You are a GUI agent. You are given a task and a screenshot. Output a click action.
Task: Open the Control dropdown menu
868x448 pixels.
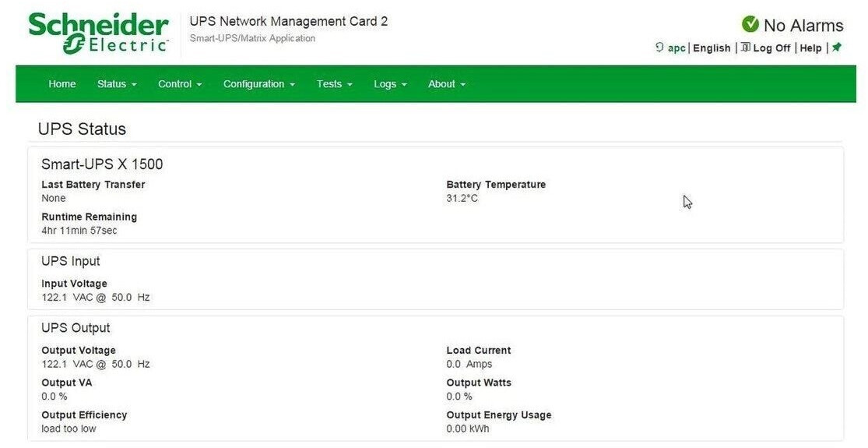tap(180, 84)
